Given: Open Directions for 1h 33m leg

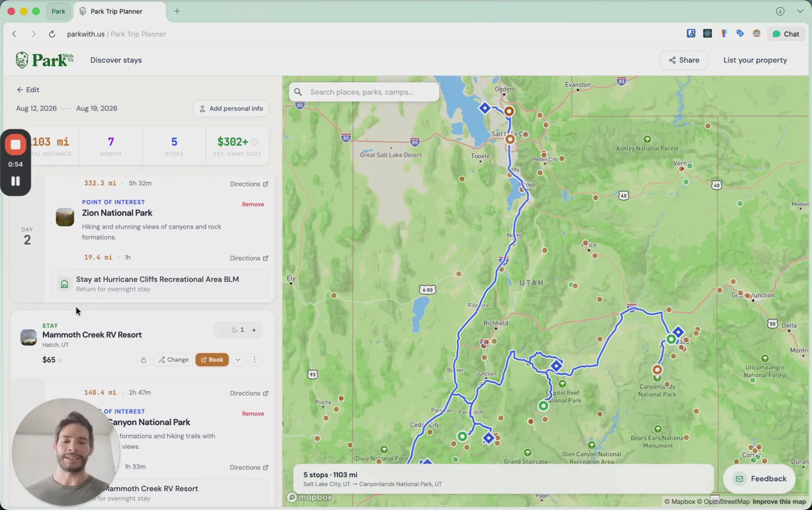Looking at the screenshot, I should coord(249,467).
